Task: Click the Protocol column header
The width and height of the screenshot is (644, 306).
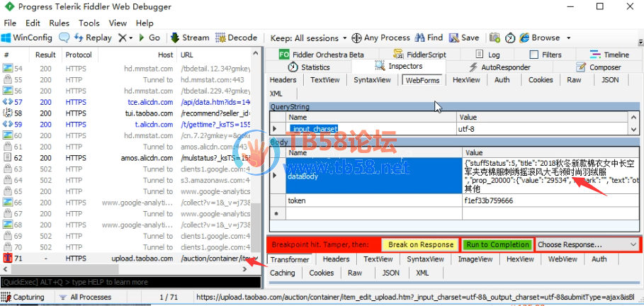Action: tap(79, 55)
